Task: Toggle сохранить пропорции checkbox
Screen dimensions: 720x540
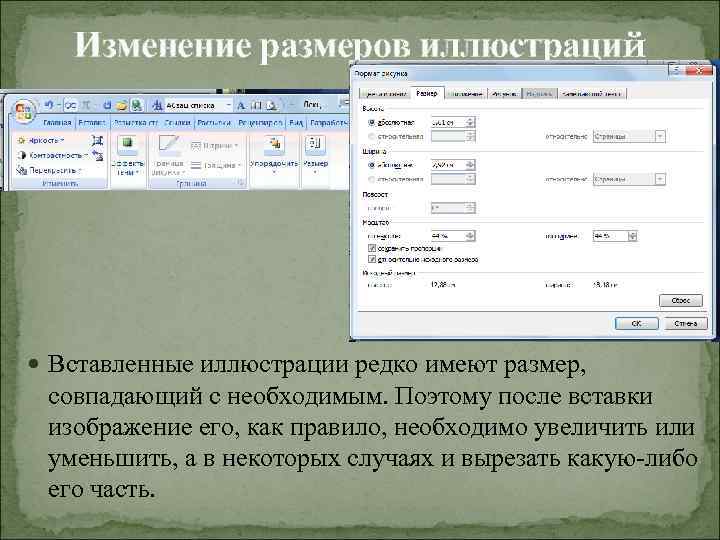Action: [x=372, y=248]
